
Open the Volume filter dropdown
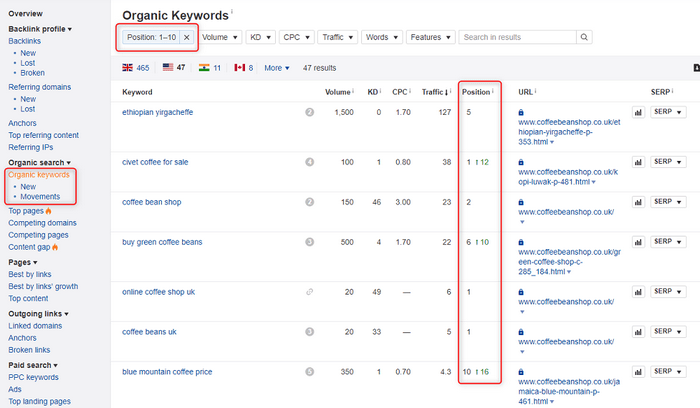pos(220,37)
